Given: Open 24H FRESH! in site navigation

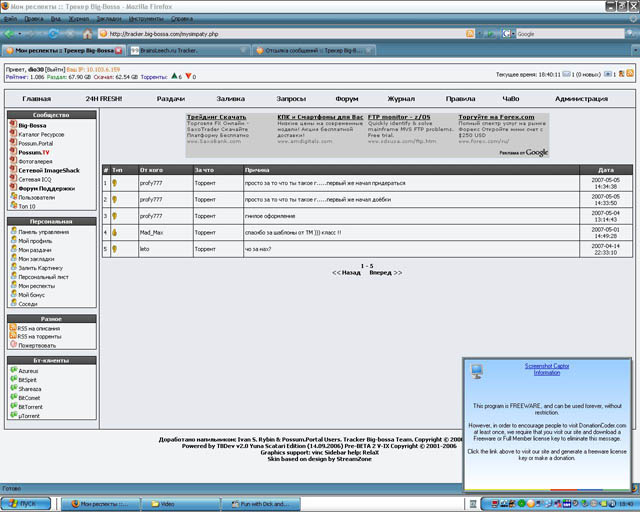Looking at the screenshot, I should coord(104,99).
